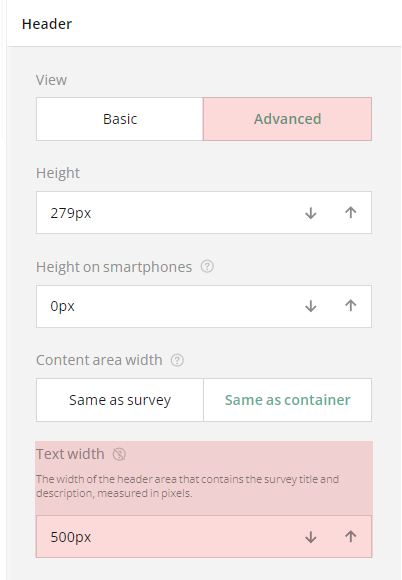Increase Text width with up arrow

coord(351,537)
